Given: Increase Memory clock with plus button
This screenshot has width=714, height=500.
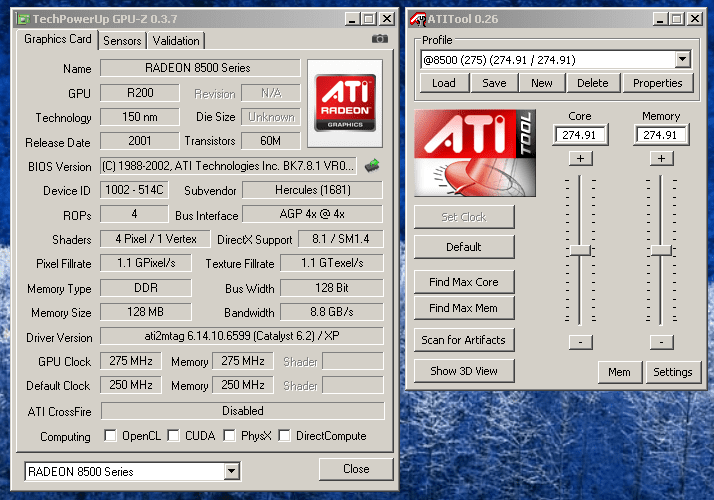Looking at the screenshot, I should click(x=662, y=158).
